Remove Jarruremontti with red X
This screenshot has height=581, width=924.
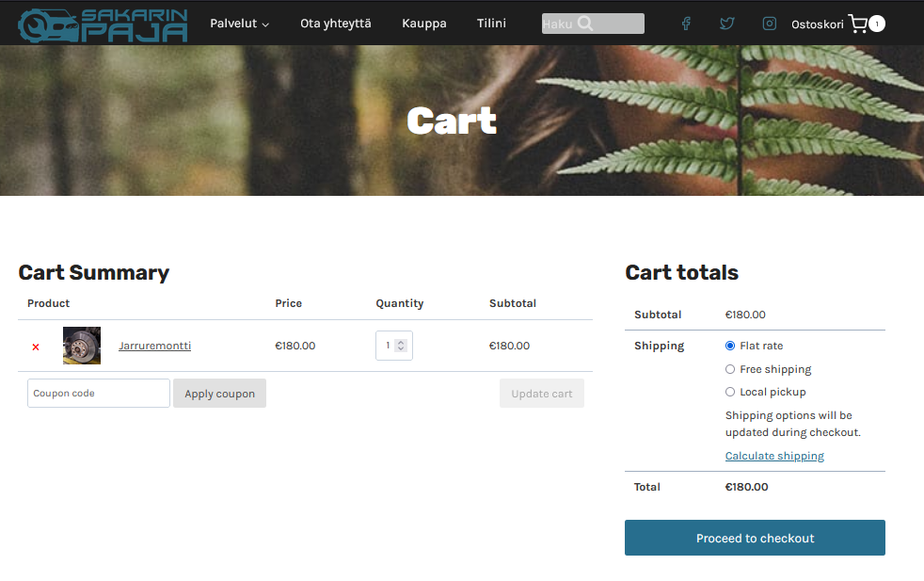pos(36,347)
